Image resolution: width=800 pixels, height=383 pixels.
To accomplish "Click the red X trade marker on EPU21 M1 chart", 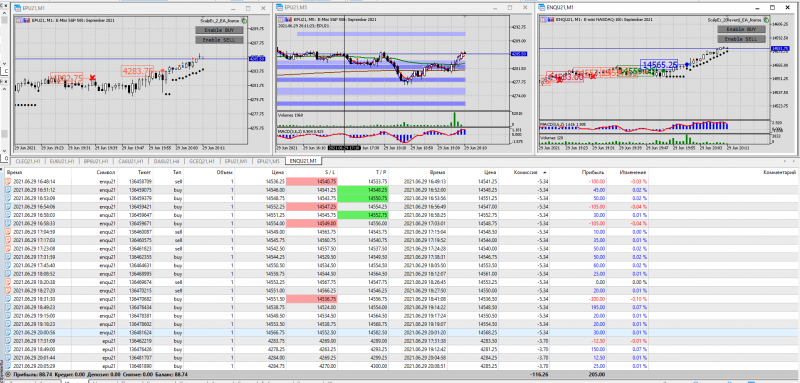I will click(x=92, y=78).
